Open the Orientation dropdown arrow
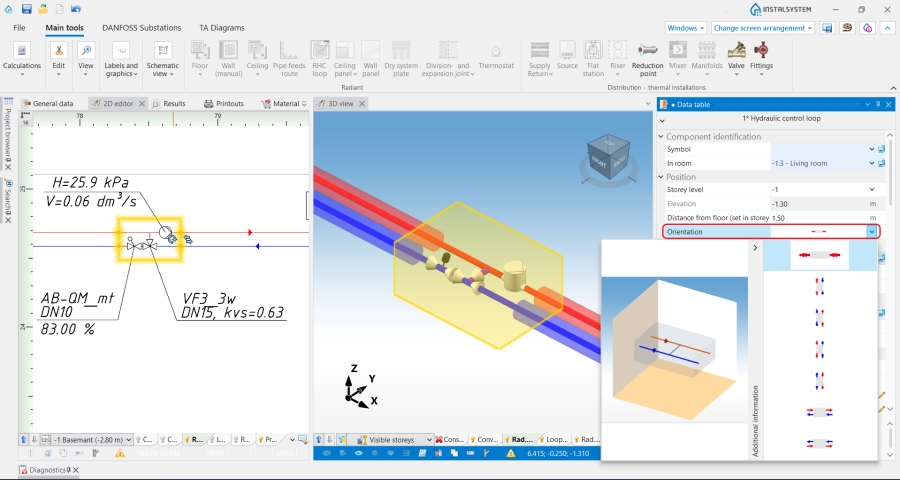Viewport: 900px width, 480px height. pyautogui.click(x=871, y=231)
